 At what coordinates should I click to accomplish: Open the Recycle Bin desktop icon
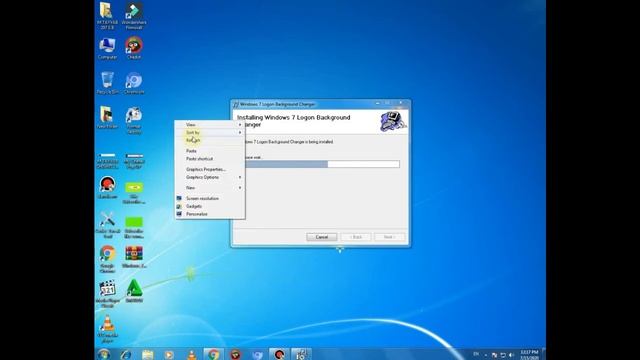point(107,83)
